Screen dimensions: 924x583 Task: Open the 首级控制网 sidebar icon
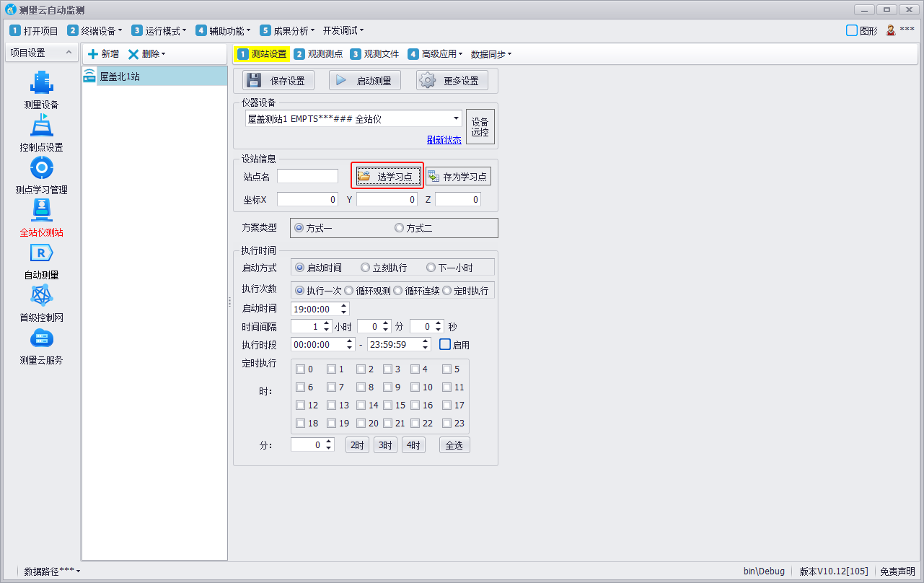pos(41,297)
